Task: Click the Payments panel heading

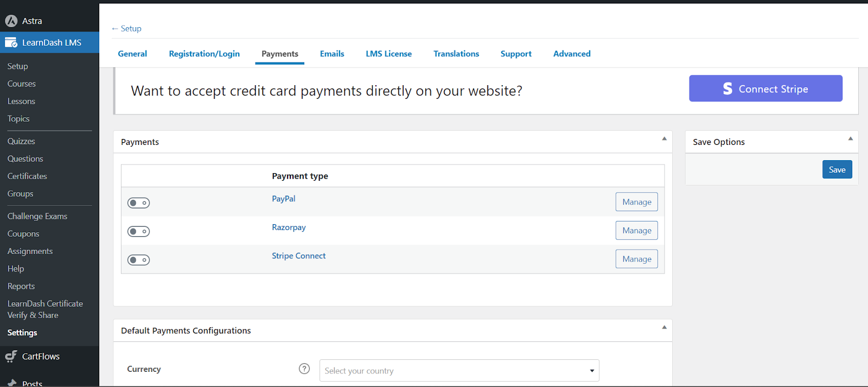Action: pos(140,142)
